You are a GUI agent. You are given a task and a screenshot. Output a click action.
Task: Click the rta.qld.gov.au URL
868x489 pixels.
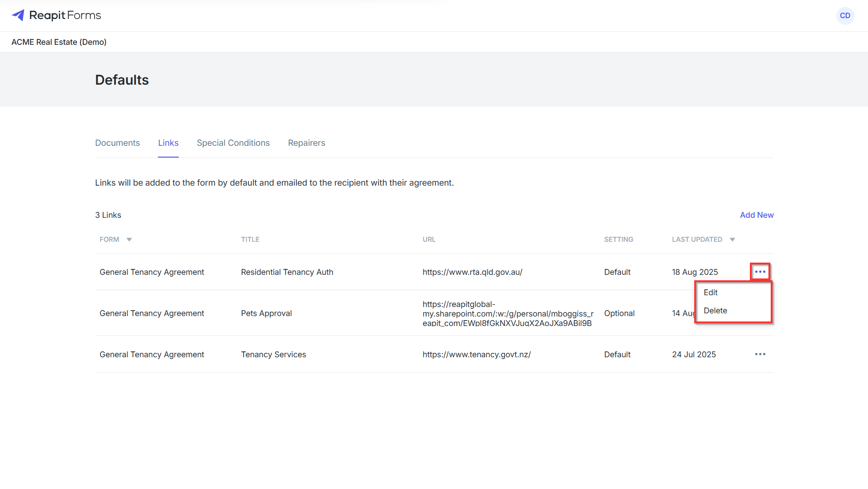click(x=472, y=272)
